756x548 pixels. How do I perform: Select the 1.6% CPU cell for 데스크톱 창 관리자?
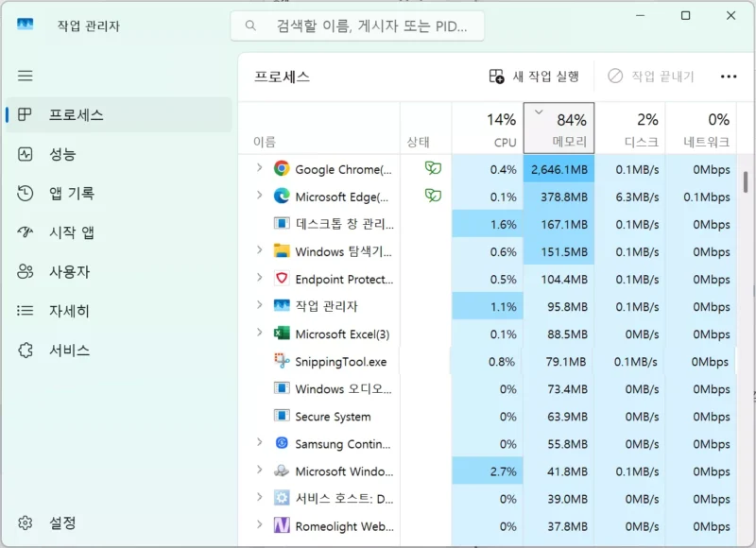pyautogui.click(x=488, y=224)
